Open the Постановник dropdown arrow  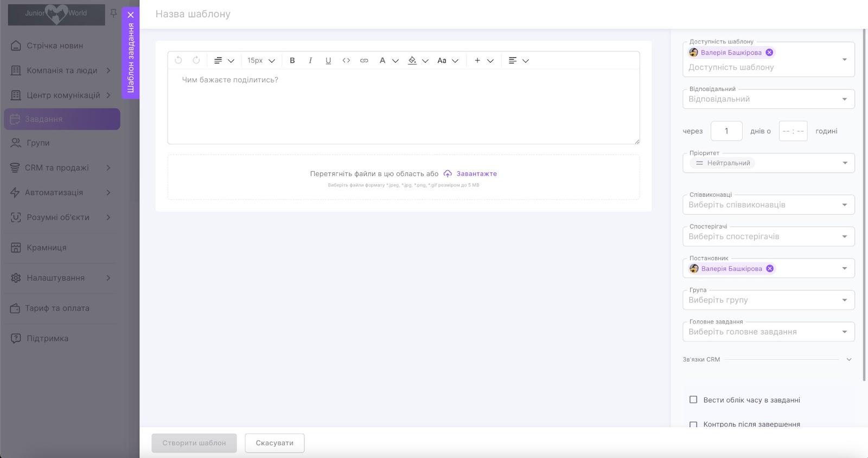845,268
